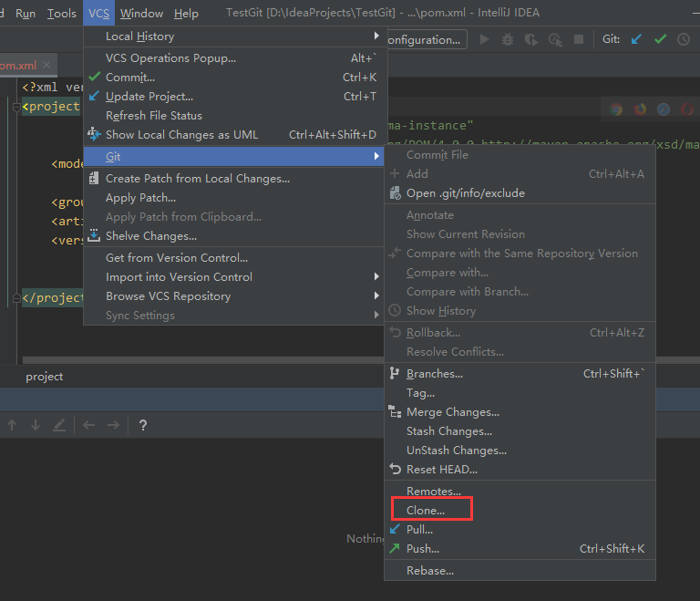Select Pull... in Git submenu

(520, 530)
